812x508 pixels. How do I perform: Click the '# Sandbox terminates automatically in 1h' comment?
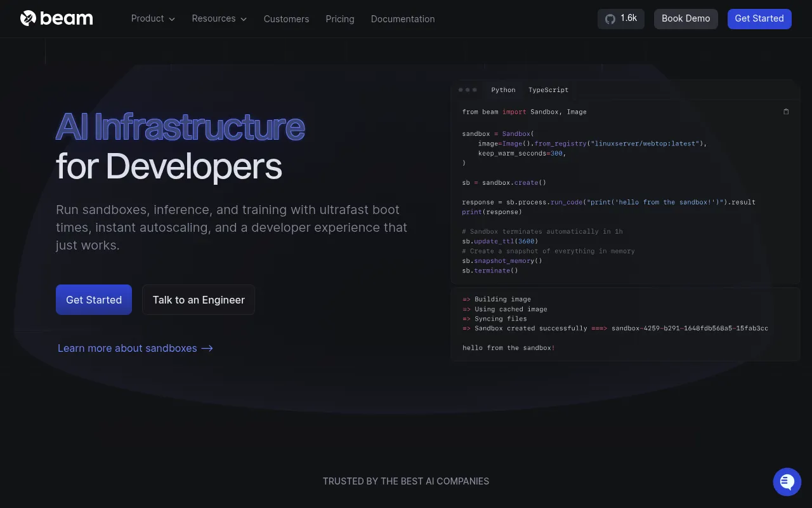[x=542, y=232]
